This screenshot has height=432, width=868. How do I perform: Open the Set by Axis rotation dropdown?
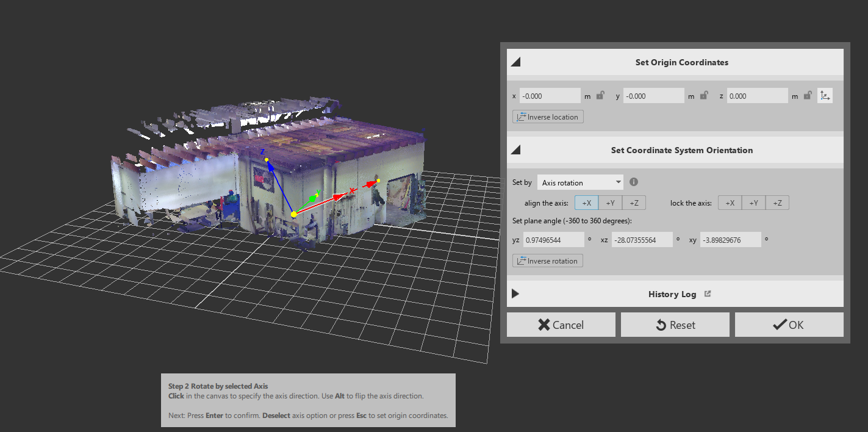580,182
